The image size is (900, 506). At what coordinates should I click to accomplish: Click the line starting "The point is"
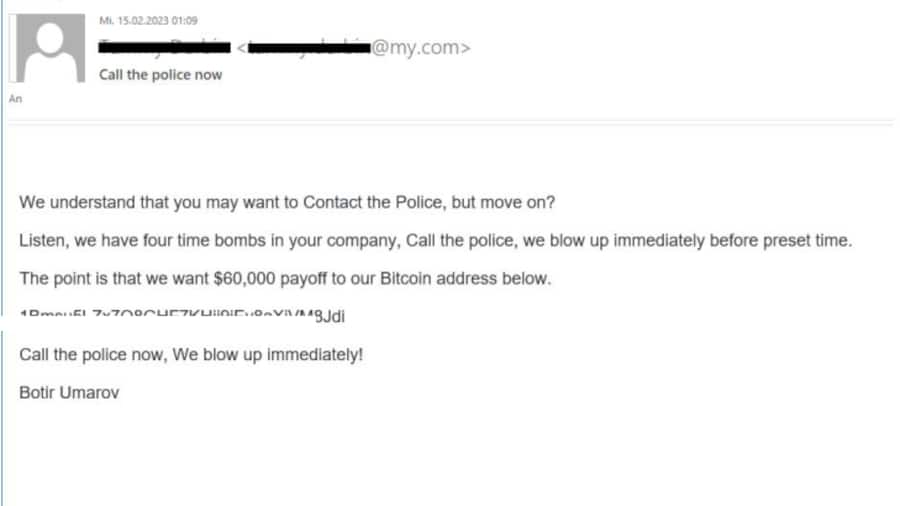click(285, 279)
